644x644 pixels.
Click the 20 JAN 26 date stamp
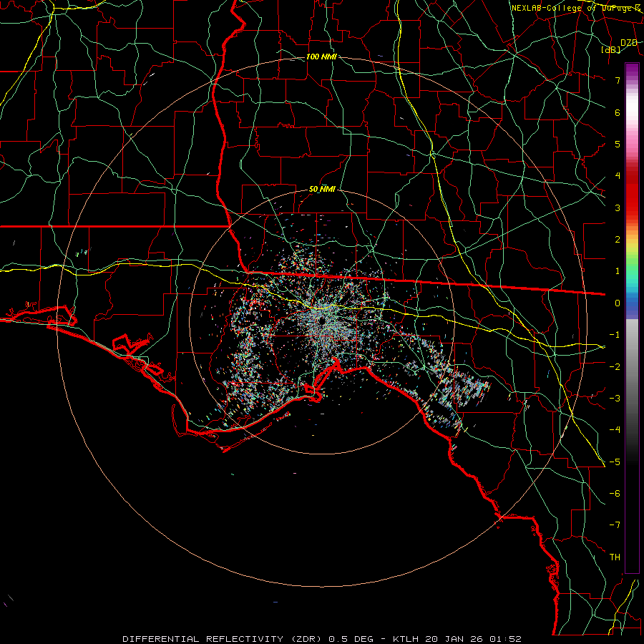454,639
